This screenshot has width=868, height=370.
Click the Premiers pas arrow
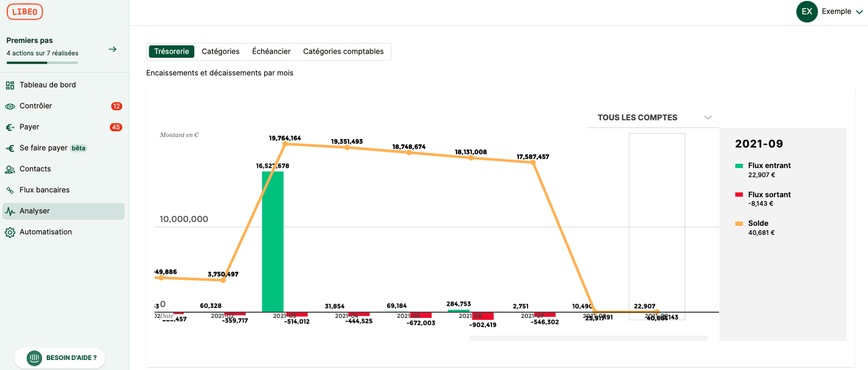tap(113, 49)
